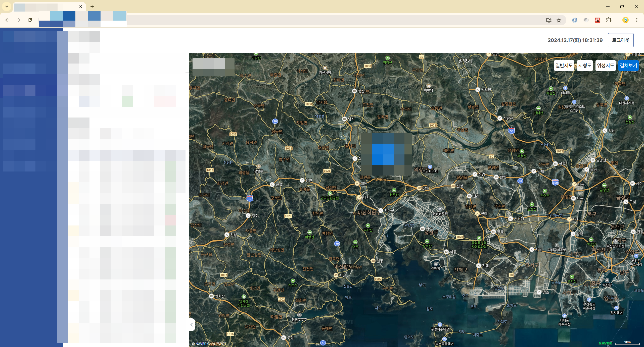The width and height of the screenshot is (644, 347).
Task: Click the 경상남도청 landmark icon on map
Action: tap(440, 209)
